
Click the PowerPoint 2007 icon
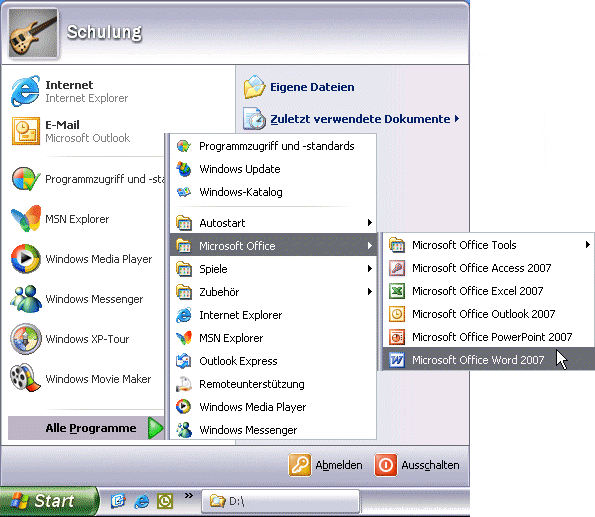pos(397,337)
